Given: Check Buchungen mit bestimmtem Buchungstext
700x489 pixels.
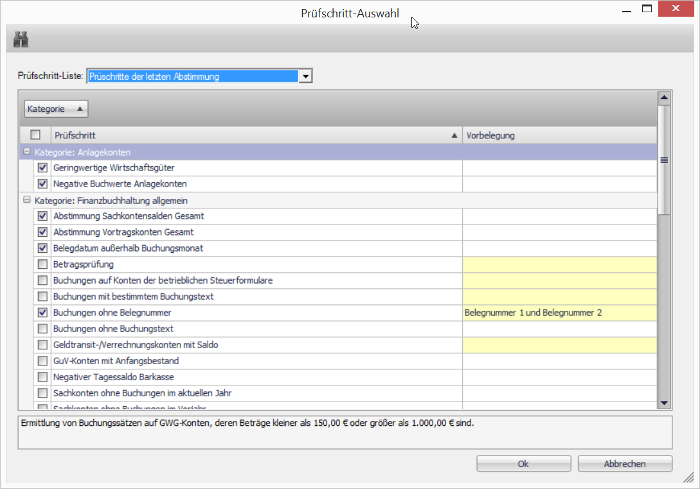Looking at the screenshot, I should pos(42,297).
